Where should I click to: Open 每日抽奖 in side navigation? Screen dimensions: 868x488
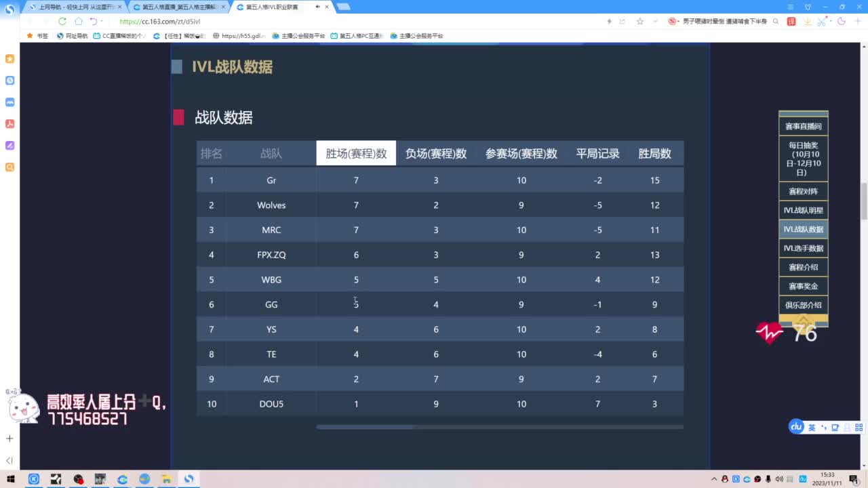[x=804, y=159]
